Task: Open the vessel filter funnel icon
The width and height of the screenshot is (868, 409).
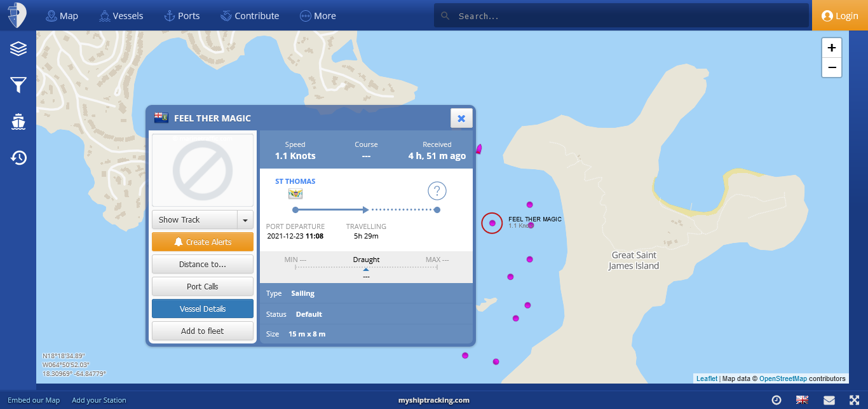Action: point(18,85)
